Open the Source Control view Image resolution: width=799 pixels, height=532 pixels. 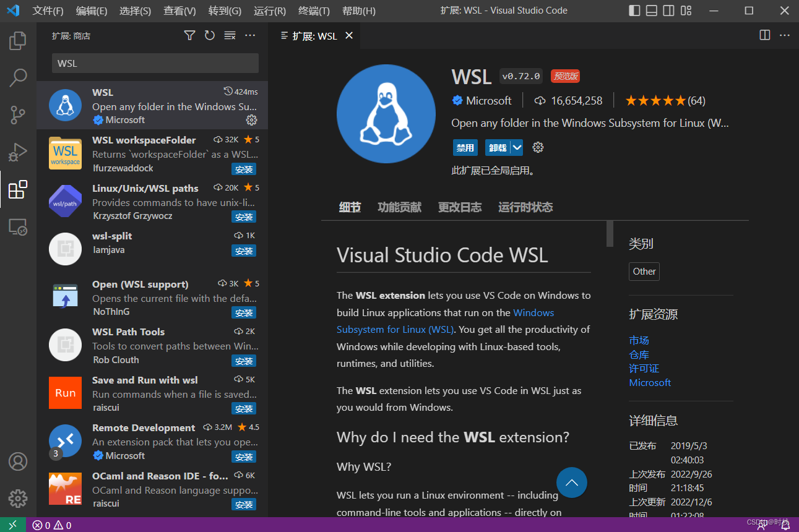(18, 114)
